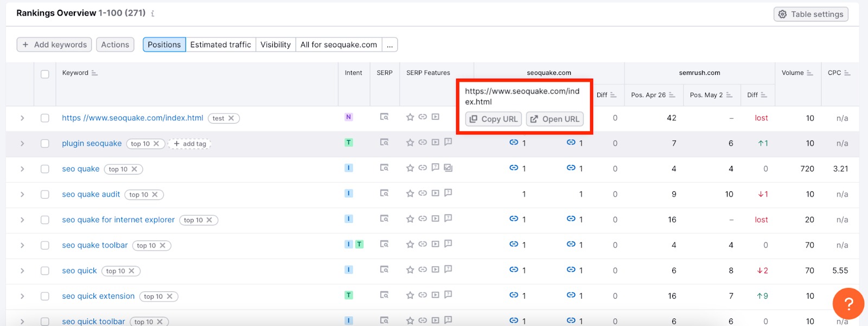The height and width of the screenshot is (326, 868).
Task: Tick checkbox for seo quake row
Action: 45,169
